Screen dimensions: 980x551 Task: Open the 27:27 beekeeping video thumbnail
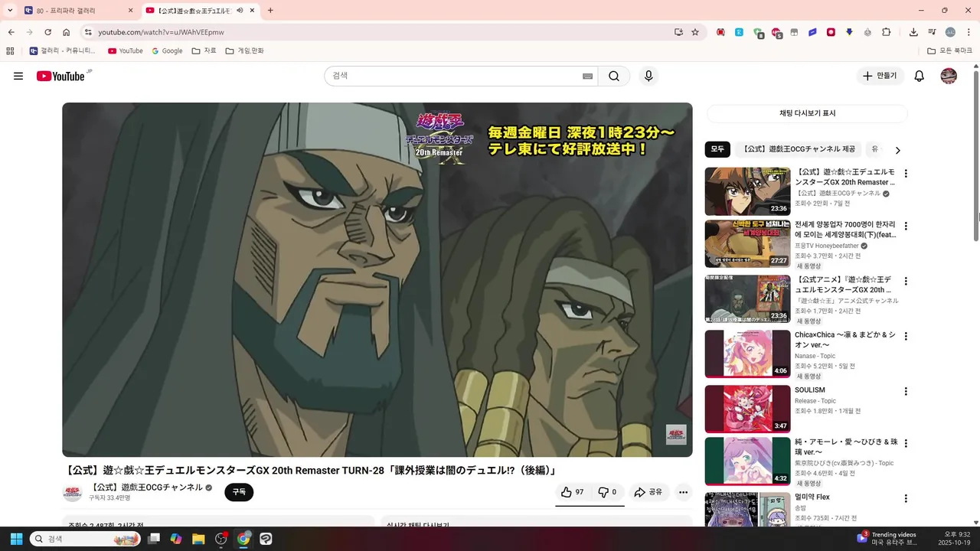click(747, 244)
